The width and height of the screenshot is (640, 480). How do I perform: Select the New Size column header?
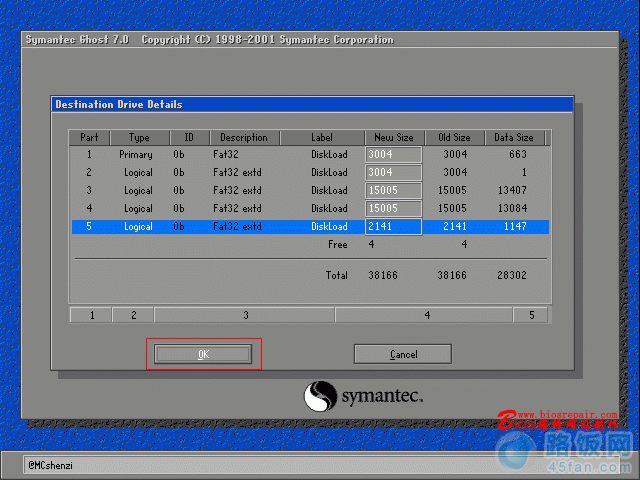(x=394, y=138)
